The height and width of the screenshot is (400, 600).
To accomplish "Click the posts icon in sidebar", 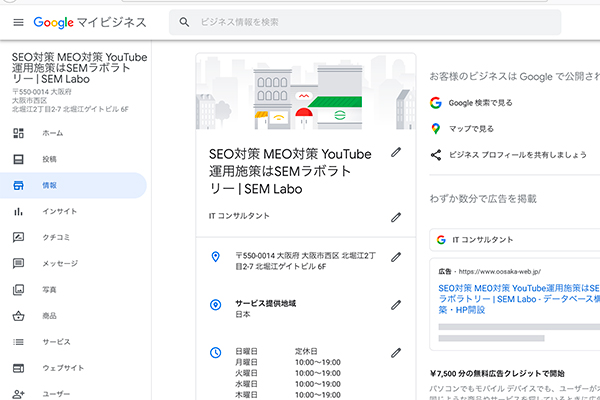I will (x=18, y=159).
